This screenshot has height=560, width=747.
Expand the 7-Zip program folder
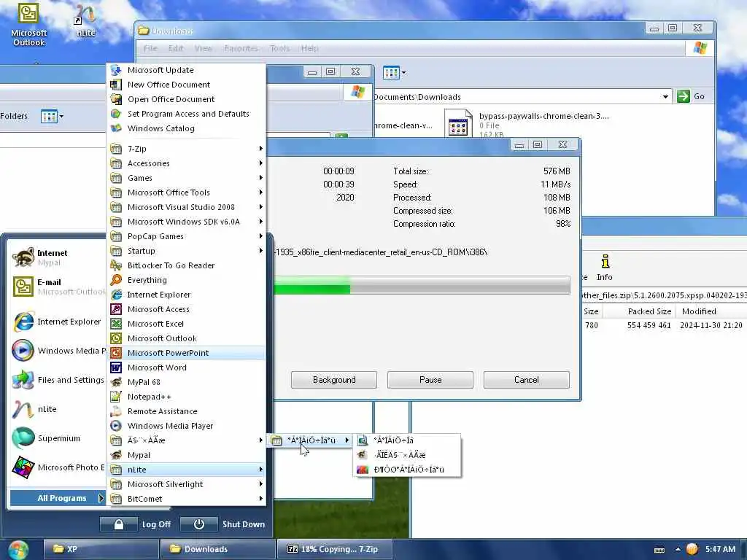186,149
